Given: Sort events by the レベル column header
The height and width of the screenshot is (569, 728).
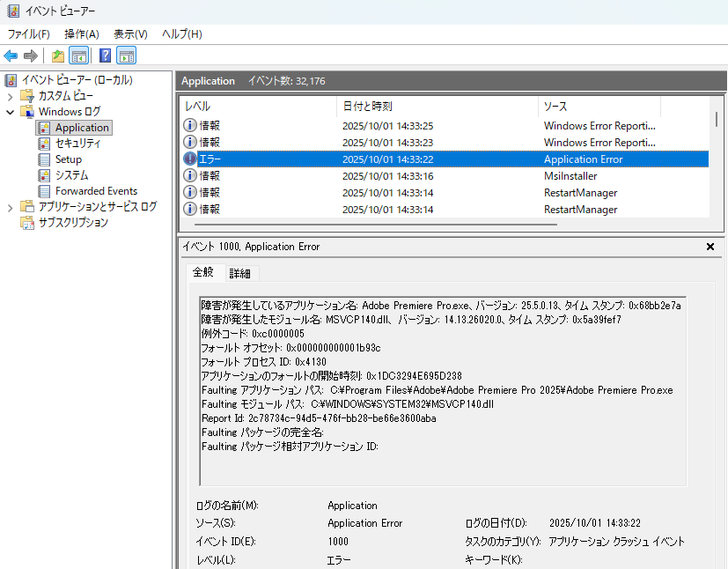Looking at the screenshot, I should click(x=197, y=107).
